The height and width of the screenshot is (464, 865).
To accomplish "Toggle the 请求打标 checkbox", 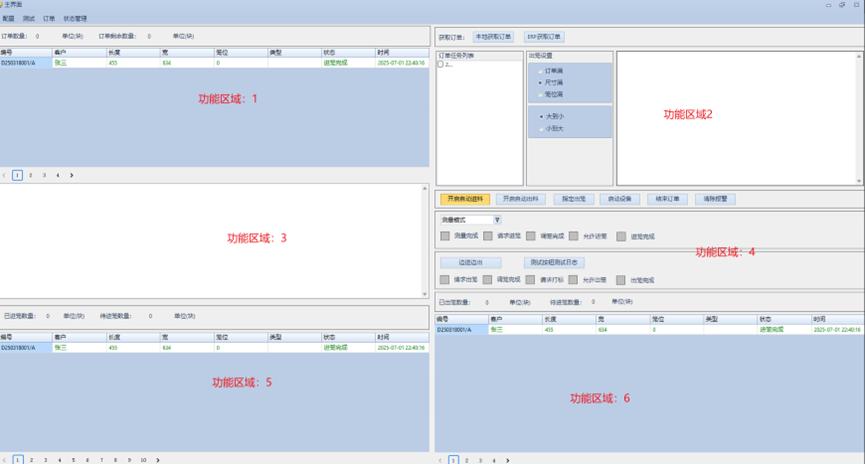I will [530, 280].
